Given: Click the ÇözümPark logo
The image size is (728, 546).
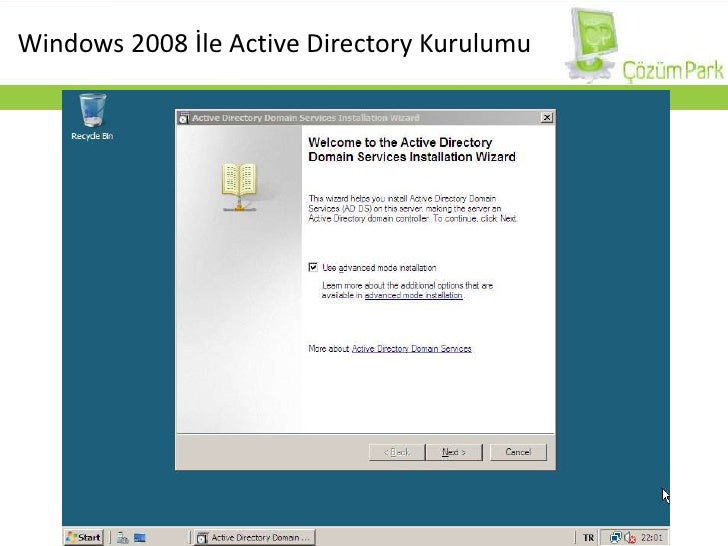Looking at the screenshot, I should click(644, 46).
